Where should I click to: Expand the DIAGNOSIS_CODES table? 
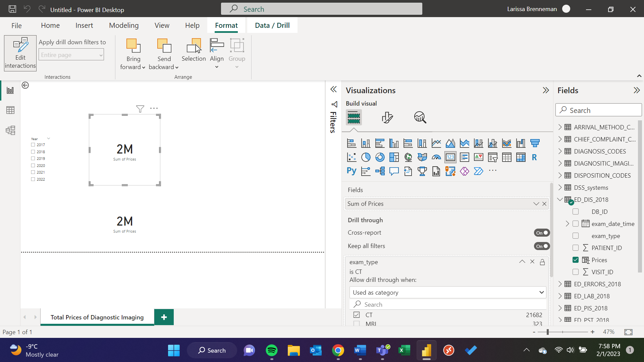(560, 151)
